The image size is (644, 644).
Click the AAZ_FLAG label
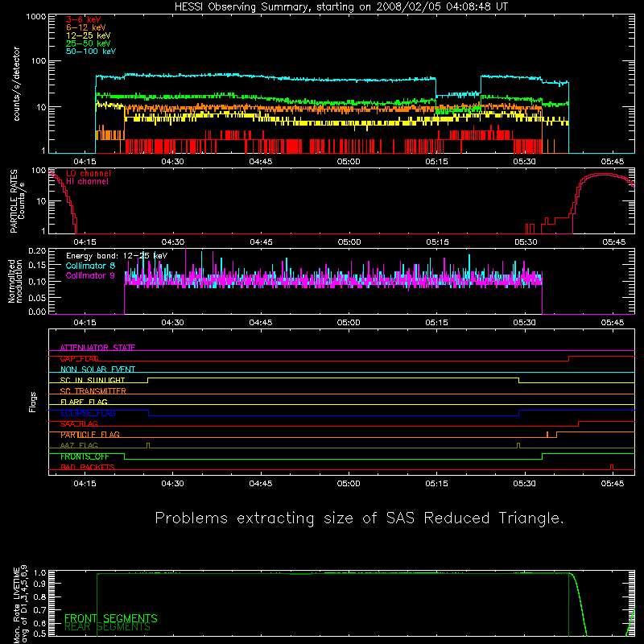tap(79, 445)
